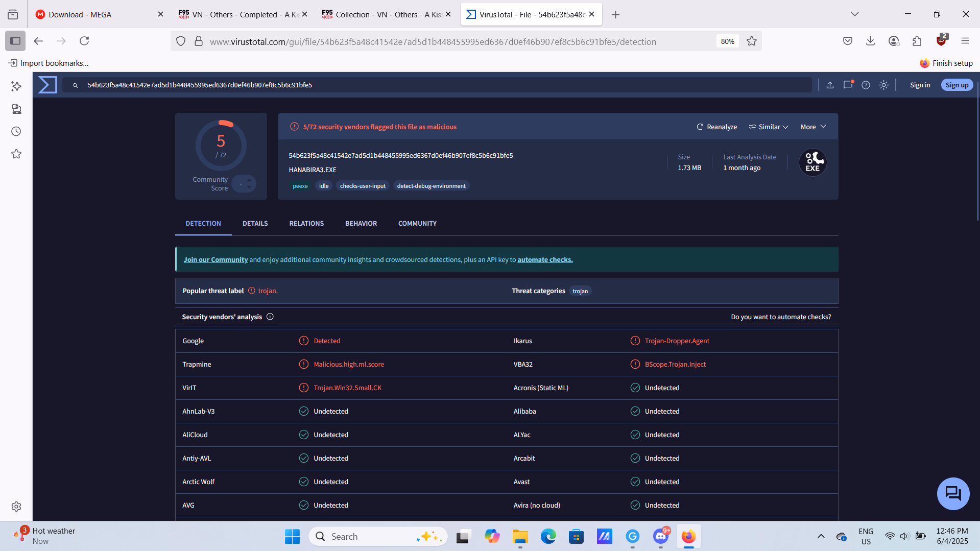This screenshot has height=551, width=980.
Task: Open the VirusTotal notifications icon
Action: tap(848, 85)
